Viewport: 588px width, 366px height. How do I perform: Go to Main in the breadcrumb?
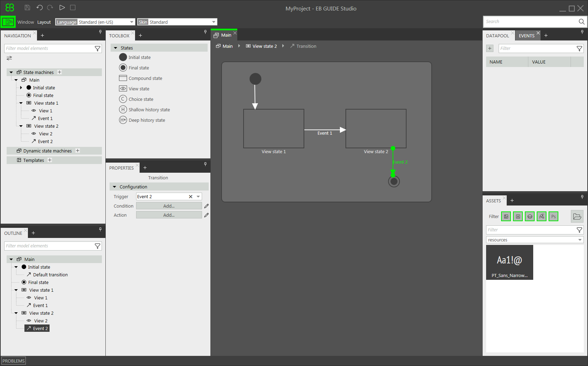coord(224,46)
